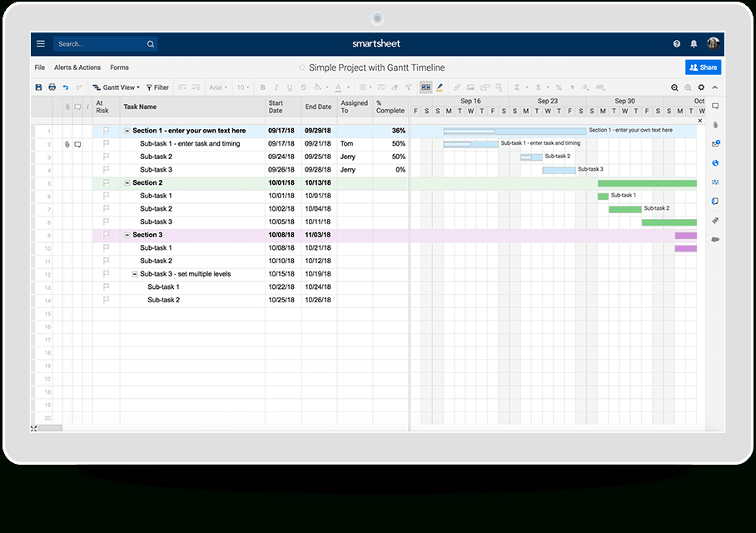Open the Gantt View dropdown
This screenshot has height=533, width=756.
pyautogui.click(x=117, y=87)
